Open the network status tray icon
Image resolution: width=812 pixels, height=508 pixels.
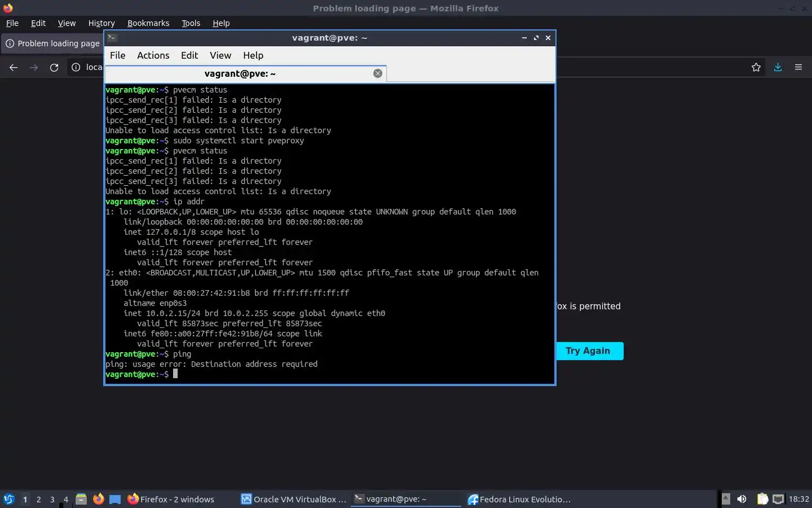(x=778, y=499)
